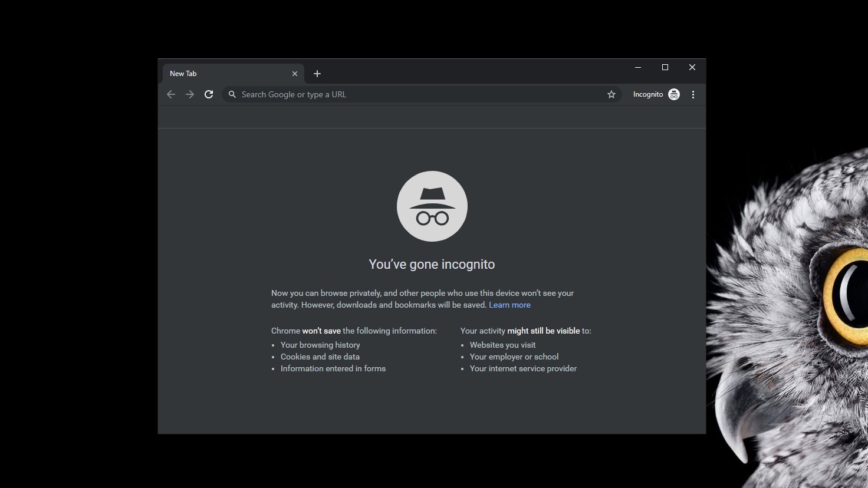The width and height of the screenshot is (868, 488).
Task: Bookmark this page using the star icon
Action: pyautogui.click(x=611, y=94)
